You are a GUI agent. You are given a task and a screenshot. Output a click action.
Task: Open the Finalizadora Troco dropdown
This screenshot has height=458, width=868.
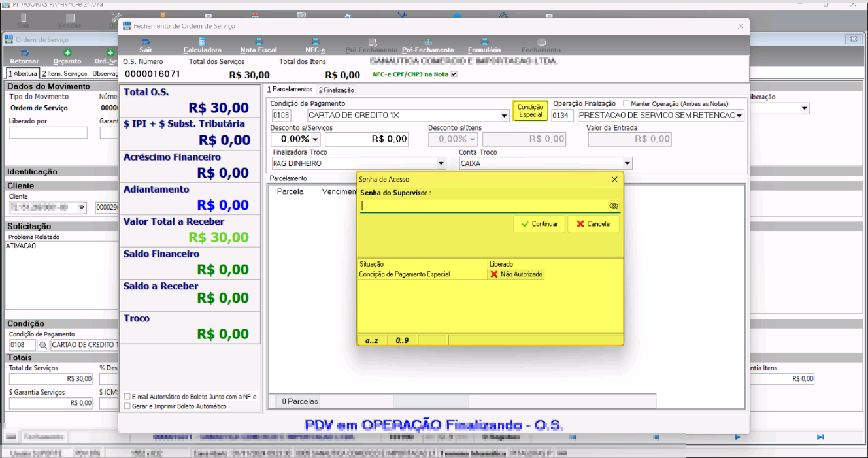(x=441, y=163)
